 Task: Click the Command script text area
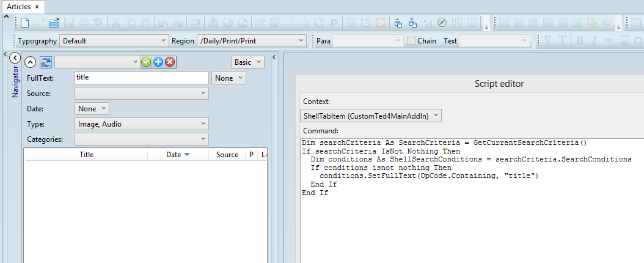tap(472, 201)
